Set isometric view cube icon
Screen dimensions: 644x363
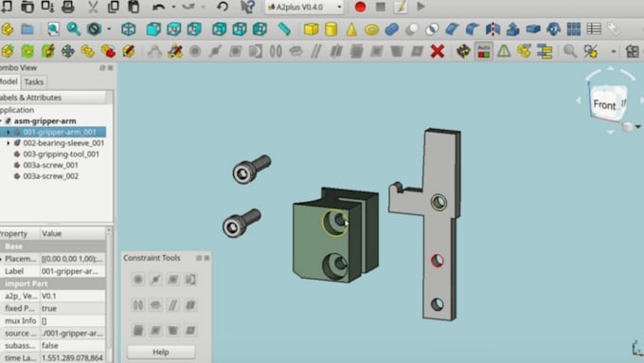click(129, 28)
